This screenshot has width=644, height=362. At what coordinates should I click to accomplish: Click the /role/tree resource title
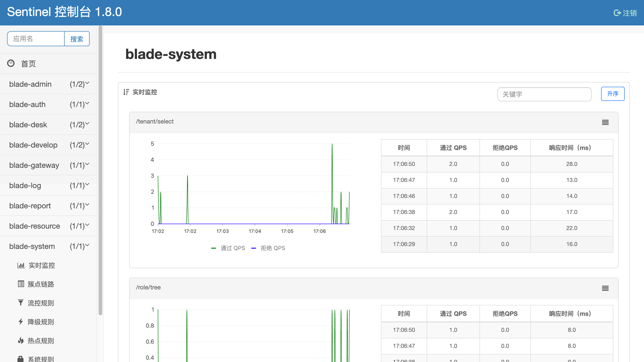(148, 287)
